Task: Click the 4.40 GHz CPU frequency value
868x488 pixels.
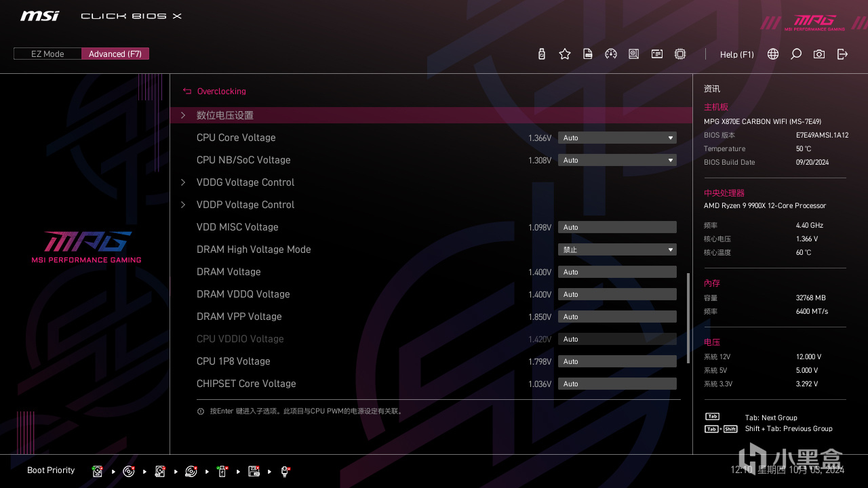Action: tap(810, 226)
